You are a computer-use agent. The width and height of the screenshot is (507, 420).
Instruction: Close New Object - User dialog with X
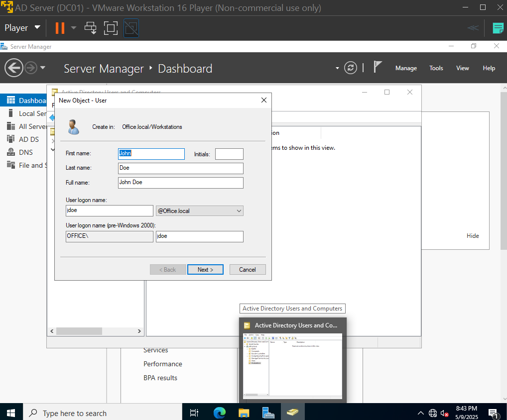(x=264, y=100)
